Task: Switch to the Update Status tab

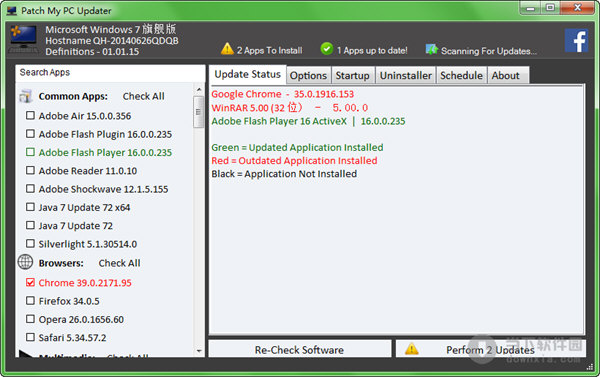Action: tap(248, 75)
